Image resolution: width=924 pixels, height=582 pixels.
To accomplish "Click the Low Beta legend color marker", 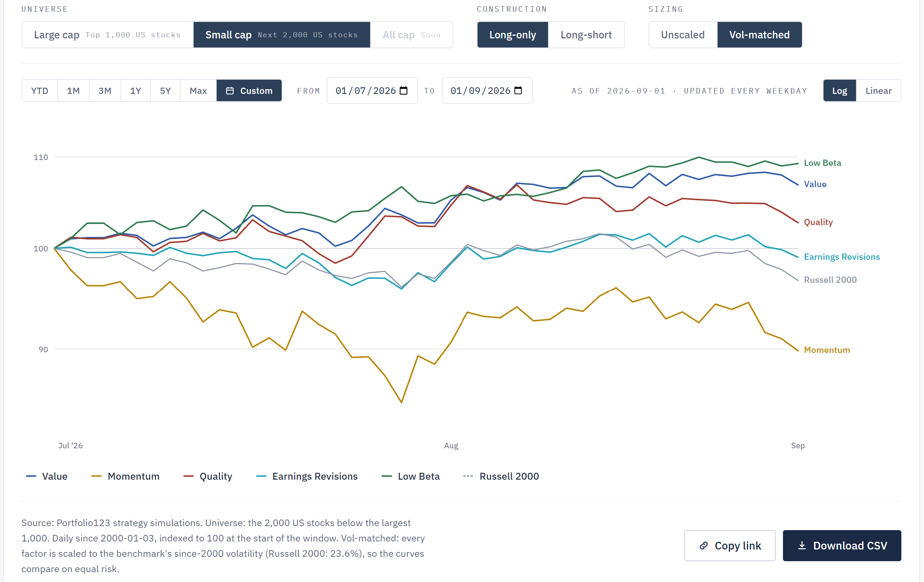I will tap(387, 476).
